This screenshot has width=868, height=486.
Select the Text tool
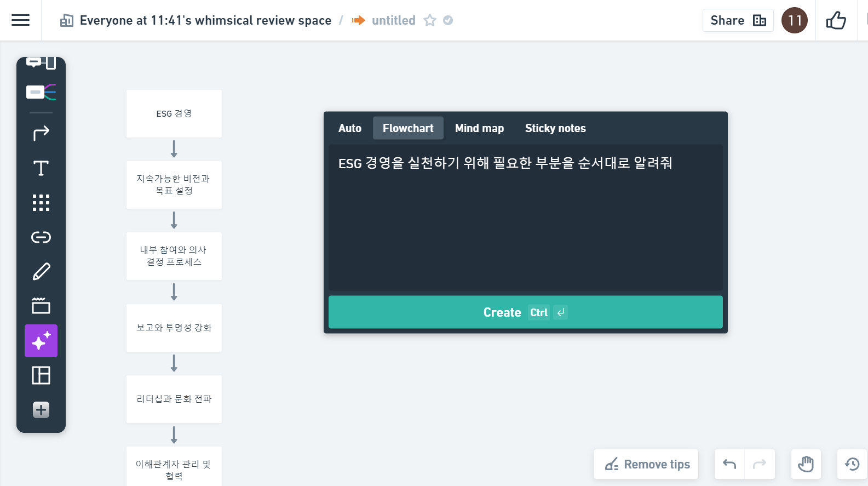(x=41, y=168)
